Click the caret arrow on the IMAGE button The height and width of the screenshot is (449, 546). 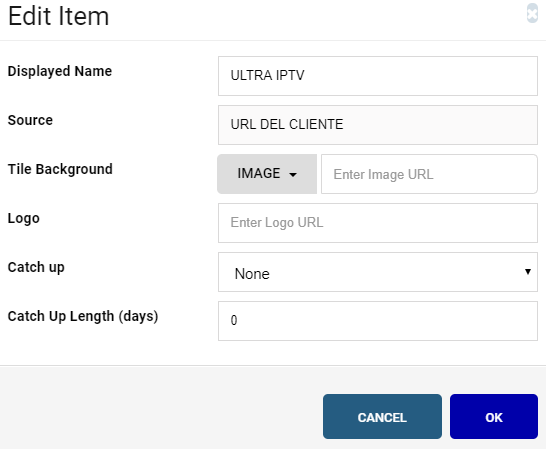coord(293,175)
